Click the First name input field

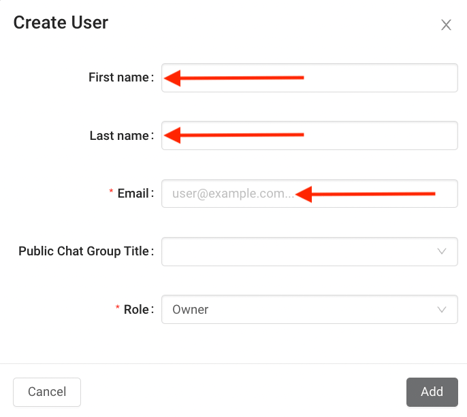[x=309, y=78]
